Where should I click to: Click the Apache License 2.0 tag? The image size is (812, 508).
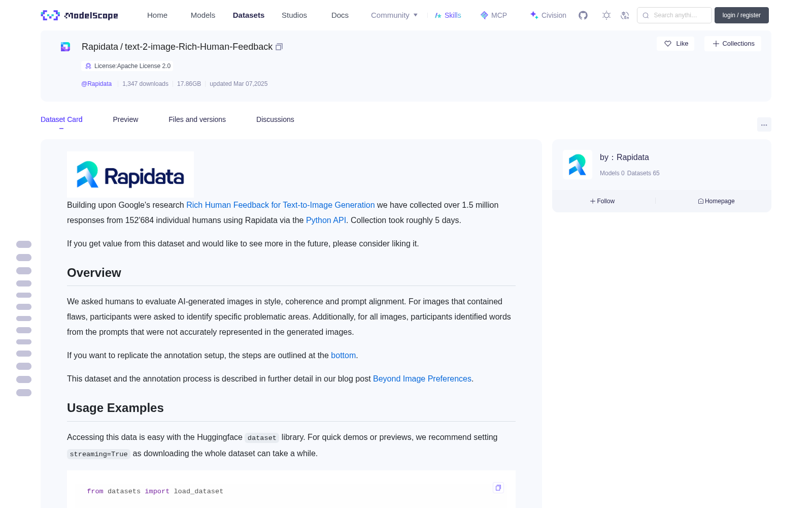click(x=127, y=66)
